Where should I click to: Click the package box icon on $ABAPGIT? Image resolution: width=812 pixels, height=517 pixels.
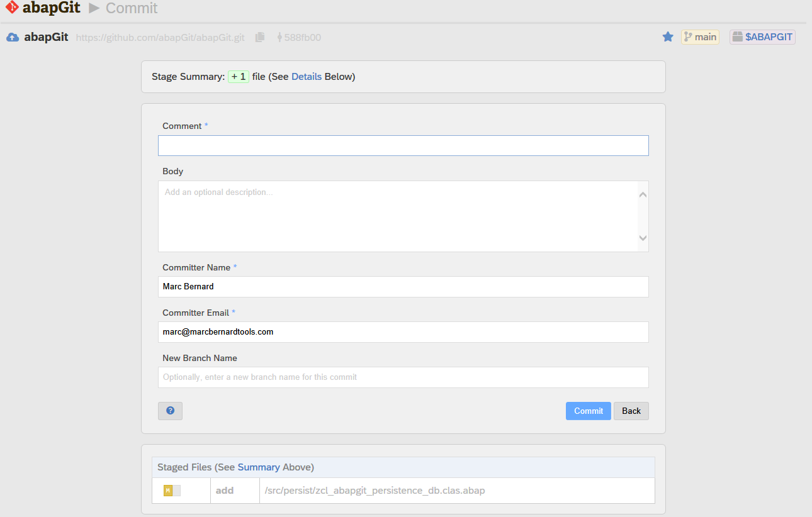coord(736,36)
